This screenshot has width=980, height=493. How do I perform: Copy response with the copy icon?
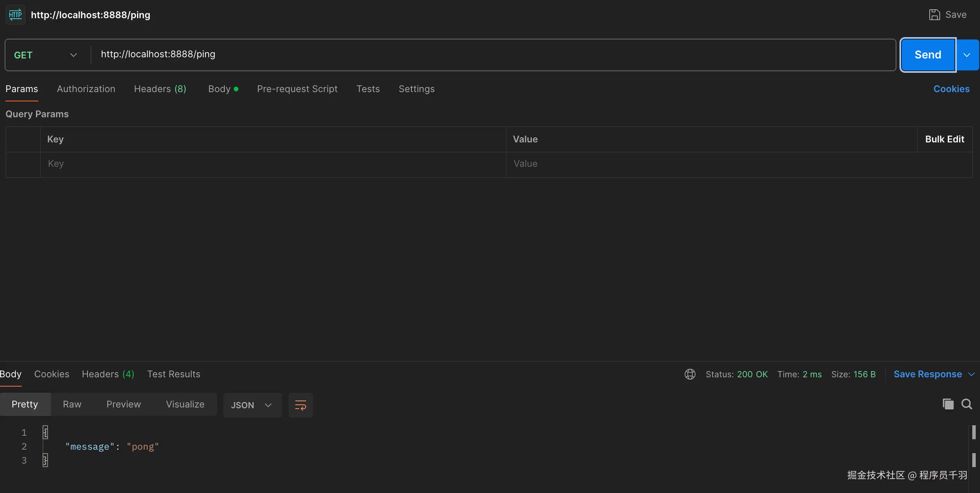click(948, 404)
